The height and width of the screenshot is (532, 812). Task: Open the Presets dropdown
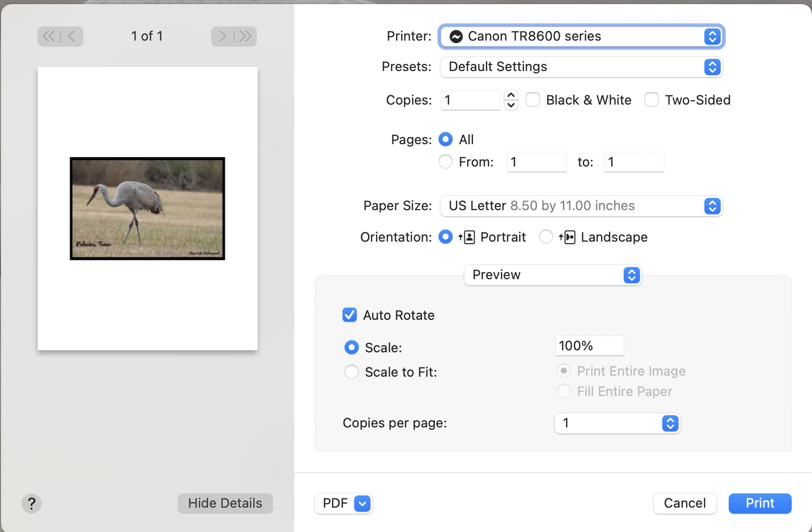tap(581, 67)
